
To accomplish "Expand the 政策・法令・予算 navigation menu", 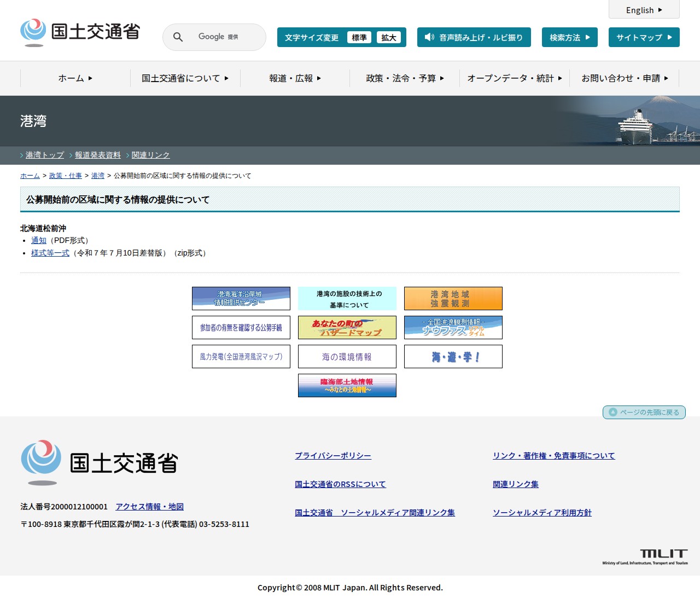I will point(405,78).
